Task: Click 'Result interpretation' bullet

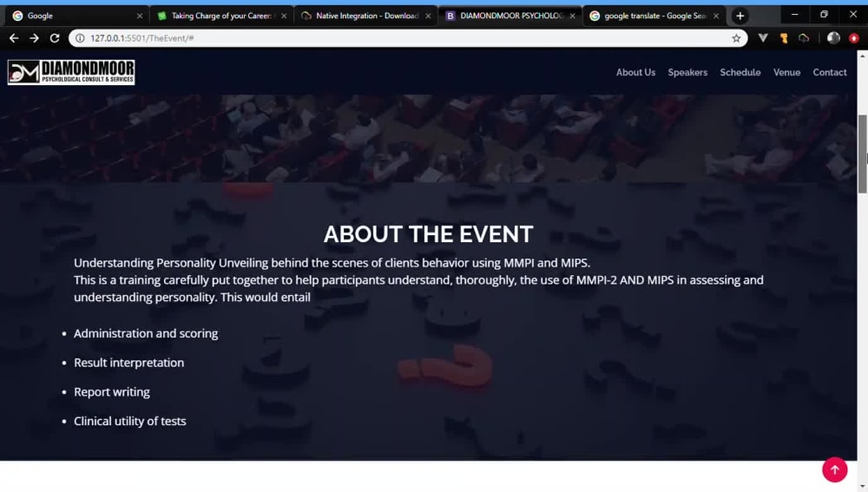Action: [129, 363]
